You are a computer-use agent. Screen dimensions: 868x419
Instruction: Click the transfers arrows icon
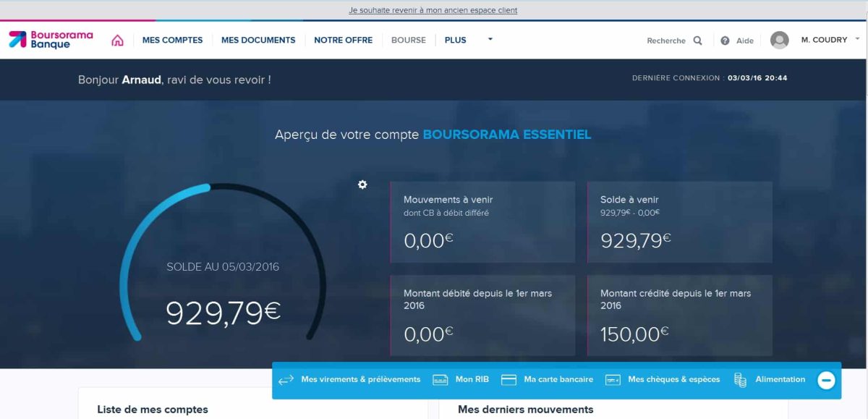286,380
